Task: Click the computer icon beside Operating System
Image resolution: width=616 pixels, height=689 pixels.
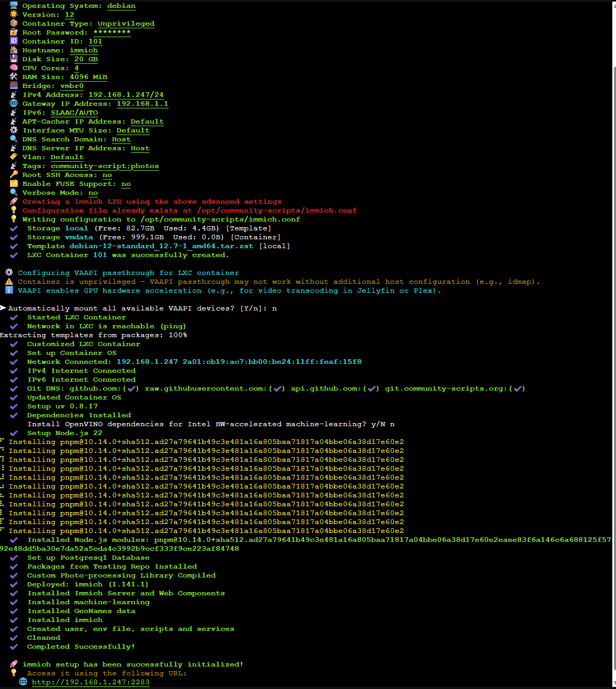Action: coord(14,5)
